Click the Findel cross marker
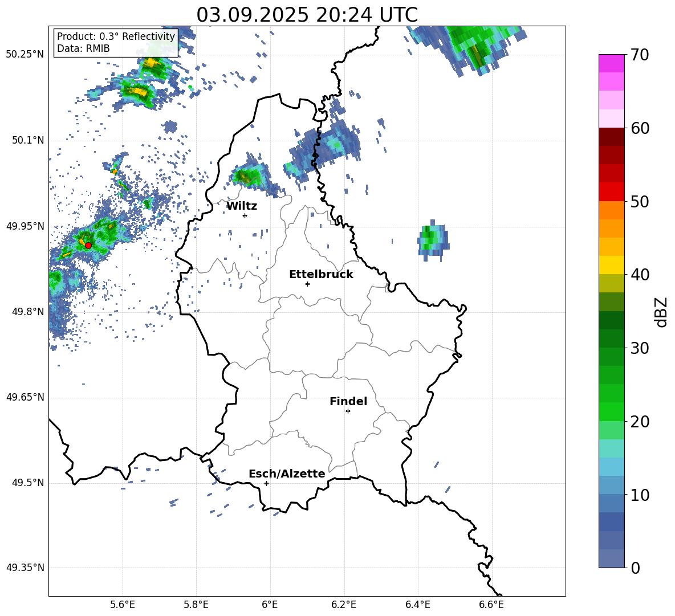The width and height of the screenshot is (675, 616). [x=348, y=411]
